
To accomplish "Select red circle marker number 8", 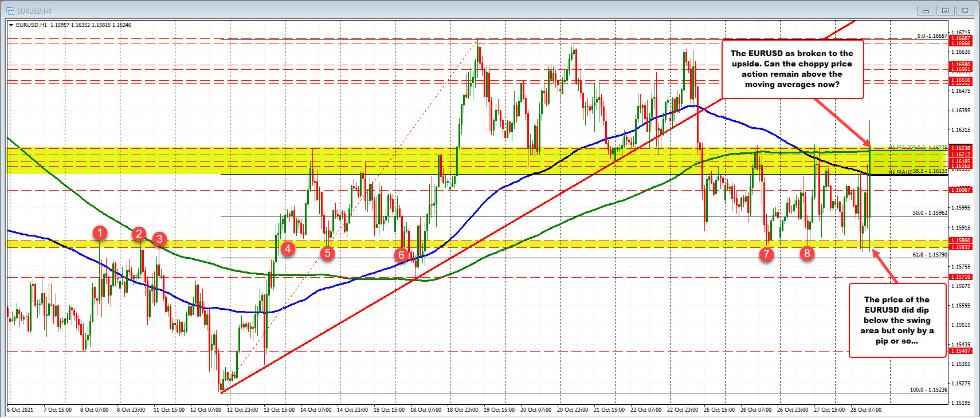I will pyautogui.click(x=807, y=253).
